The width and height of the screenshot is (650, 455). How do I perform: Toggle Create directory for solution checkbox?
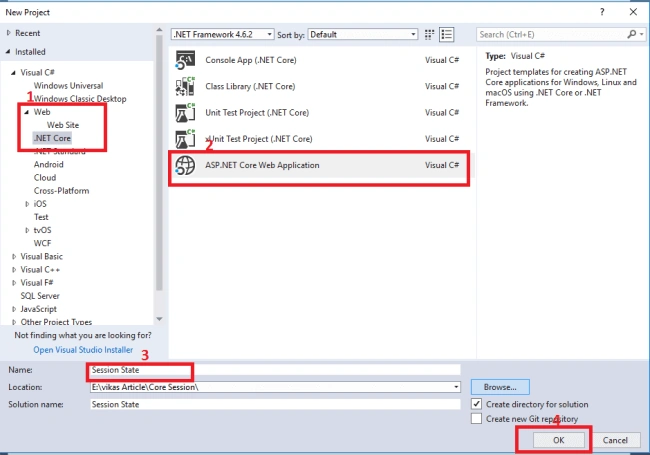[476, 404]
